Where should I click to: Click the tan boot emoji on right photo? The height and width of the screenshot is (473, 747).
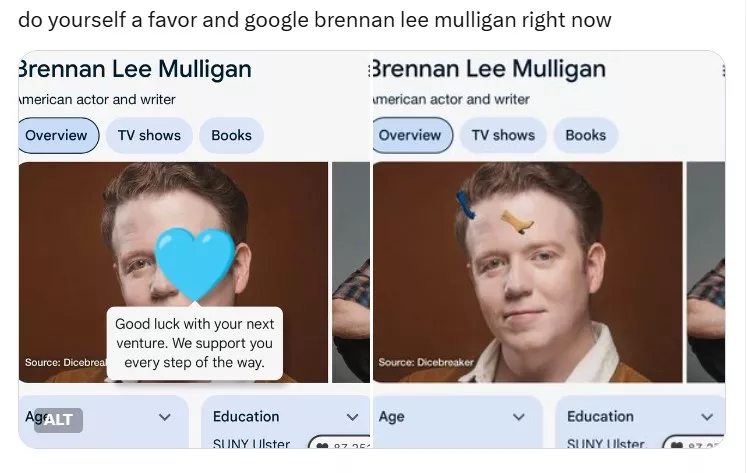(x=517, y=222)
